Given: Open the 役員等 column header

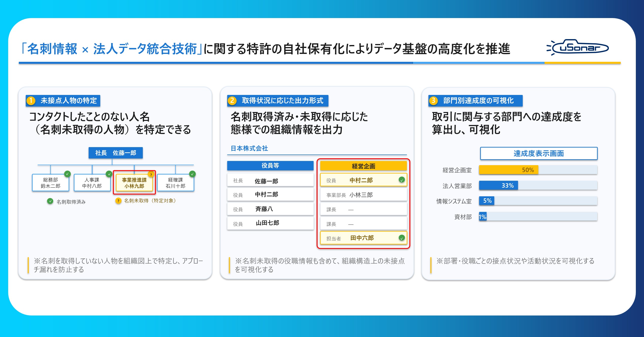Looking at the screenshot, I should 270,166.
